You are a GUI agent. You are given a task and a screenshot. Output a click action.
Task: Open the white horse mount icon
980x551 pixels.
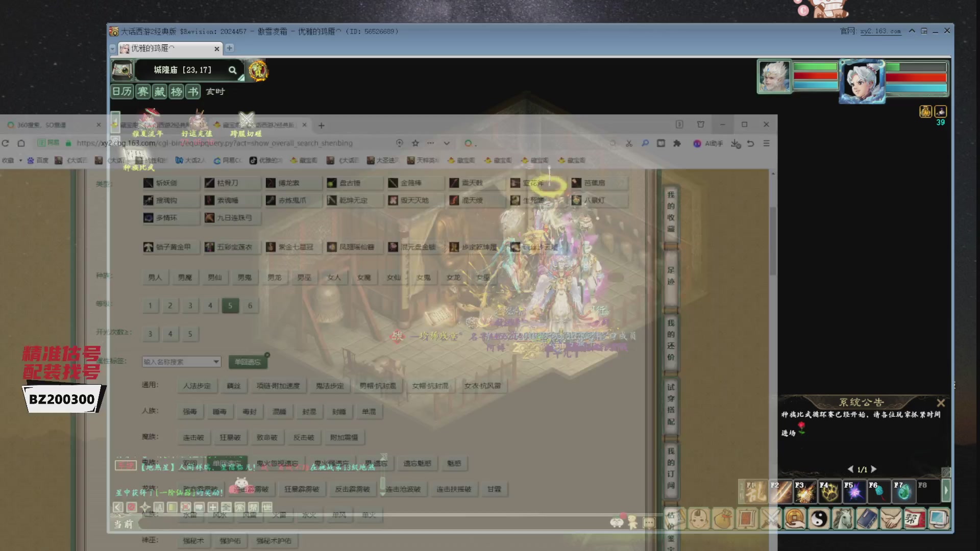point(843,519)
